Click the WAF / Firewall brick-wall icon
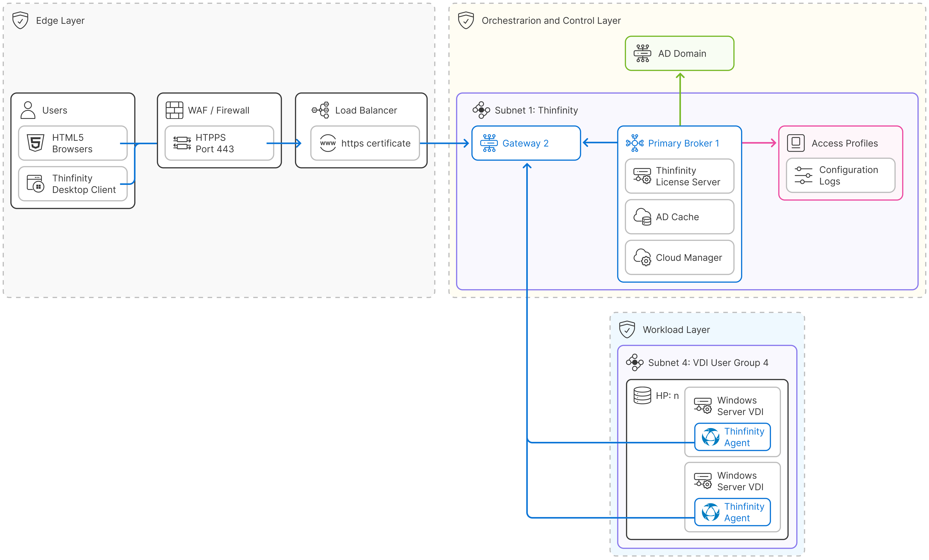This screenshot has width=929, height=560. [x=175, y=110]
